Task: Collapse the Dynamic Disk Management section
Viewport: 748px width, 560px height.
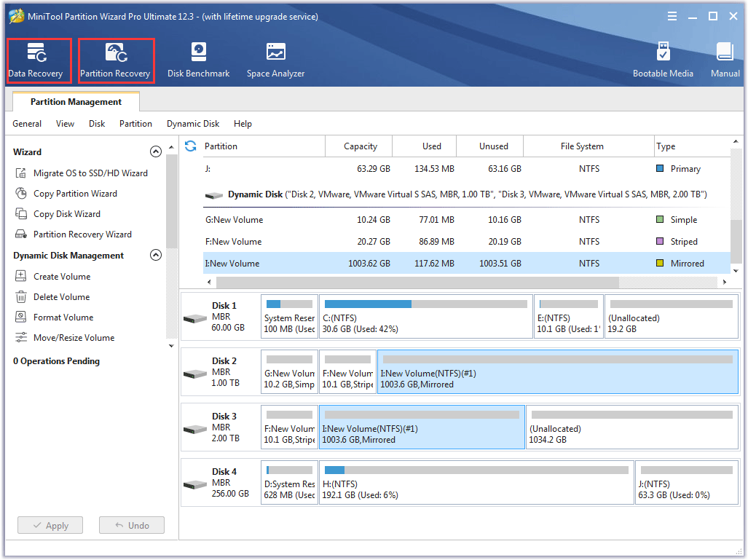Action: click(x=155, y=255)
